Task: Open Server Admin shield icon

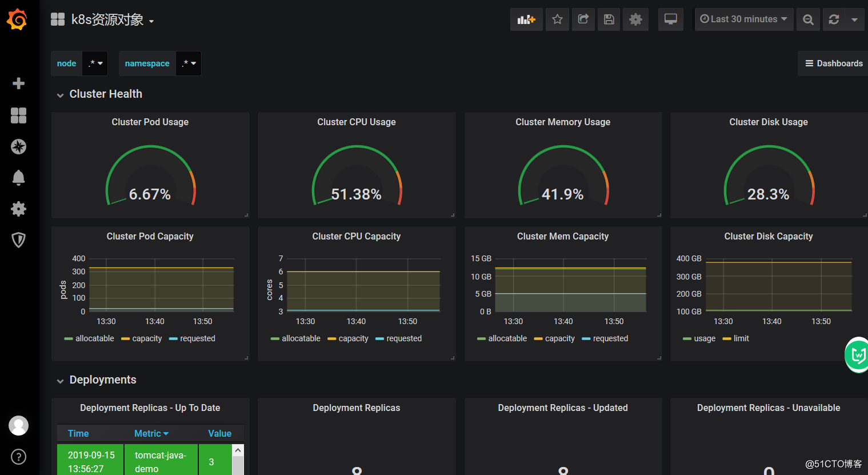Action: (x=18, y=240)
